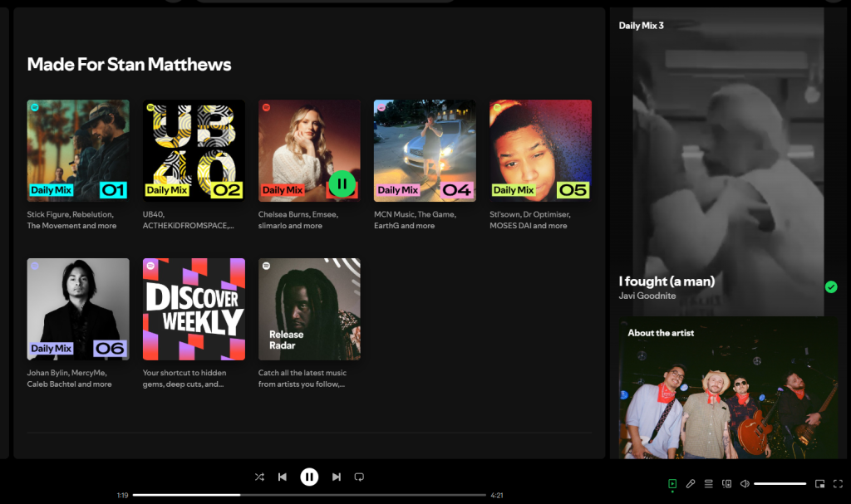This screenshot has width=851, height=504.
Task: Enter full screen mode icon
Action: click(x=838, y=483)
